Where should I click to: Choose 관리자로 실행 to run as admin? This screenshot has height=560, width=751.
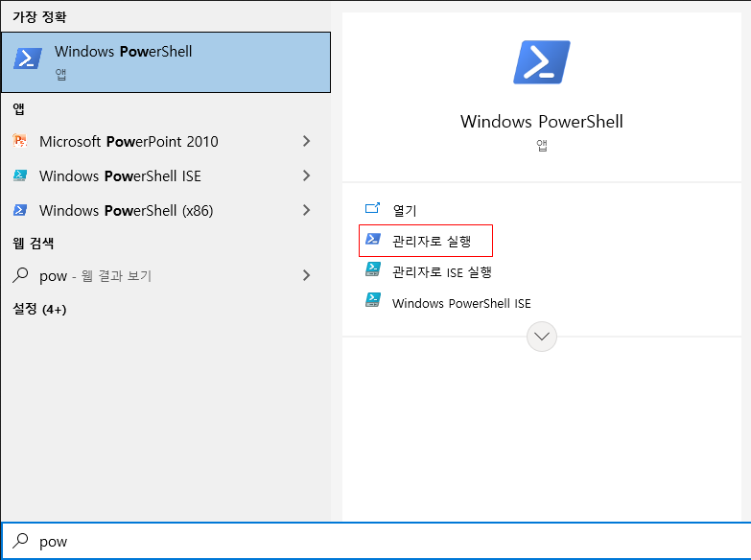[426, 241]
